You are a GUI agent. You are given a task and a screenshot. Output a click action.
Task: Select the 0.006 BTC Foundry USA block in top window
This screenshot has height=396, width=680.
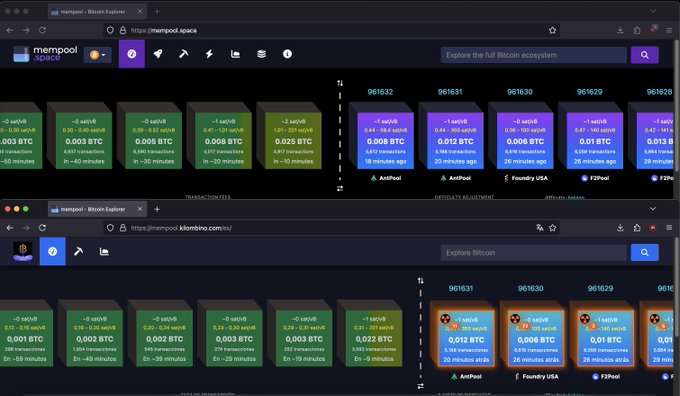(x=525, y=141)
